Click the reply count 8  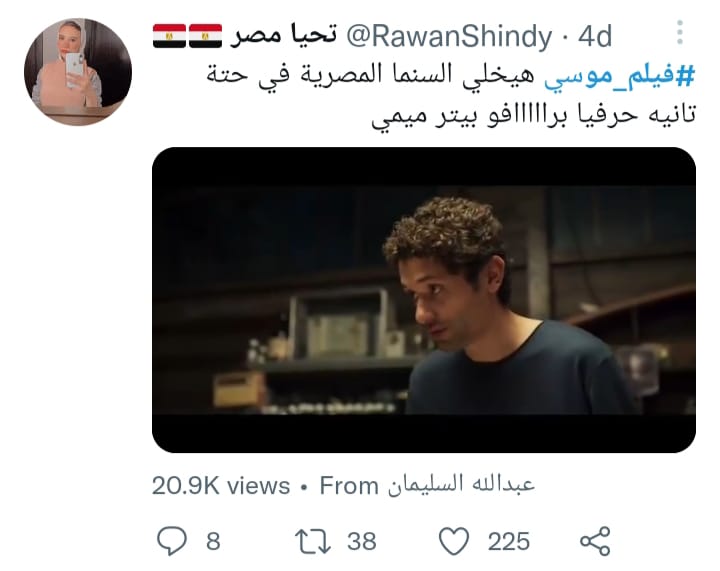pyautogui.click(x=213, y=541)
